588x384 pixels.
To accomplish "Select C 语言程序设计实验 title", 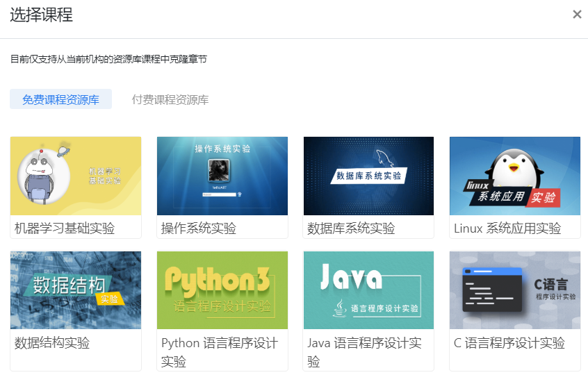I will point(509,342).
